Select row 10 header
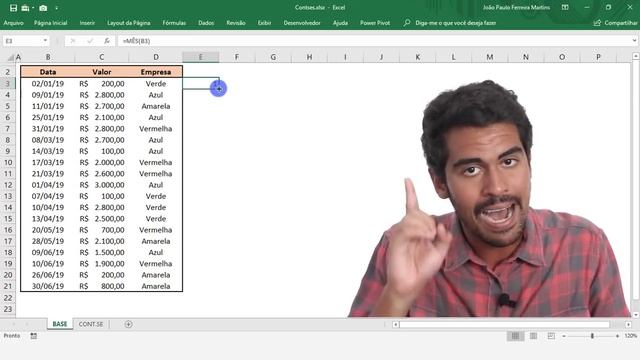 coord(8,162)
